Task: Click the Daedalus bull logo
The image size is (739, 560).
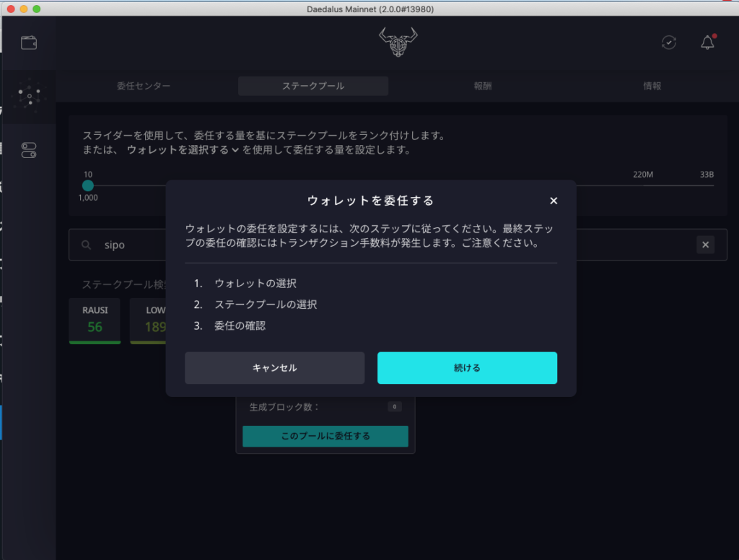Action: tap(398, 43)
